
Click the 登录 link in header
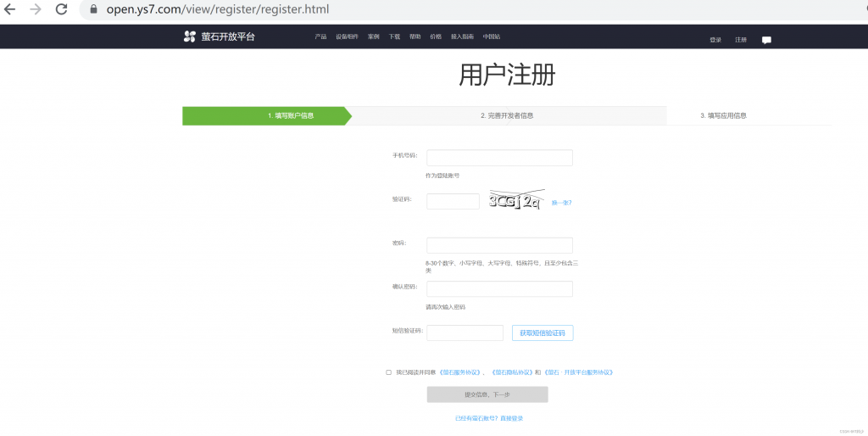pyautogui.click(x=715, y=40)
